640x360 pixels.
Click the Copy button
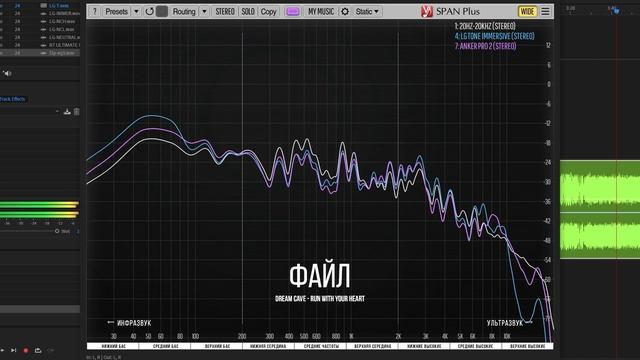(268, 11)
